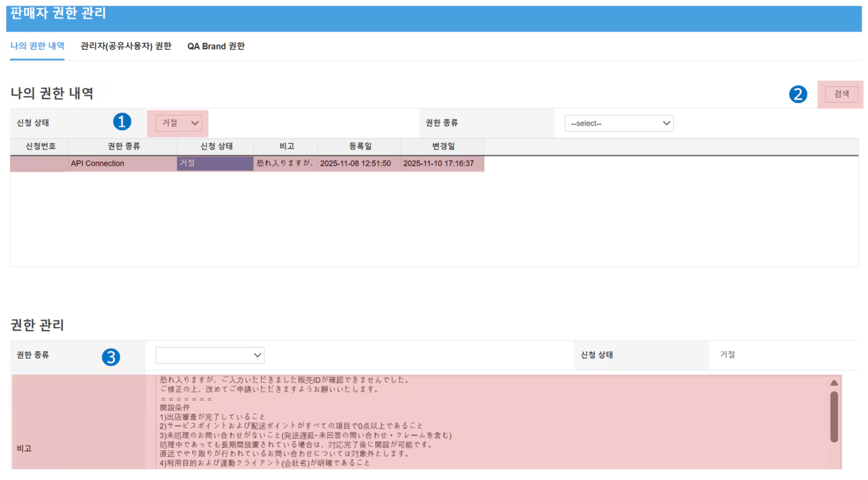Click the blue number 3 marker

(x=111, y=357)
